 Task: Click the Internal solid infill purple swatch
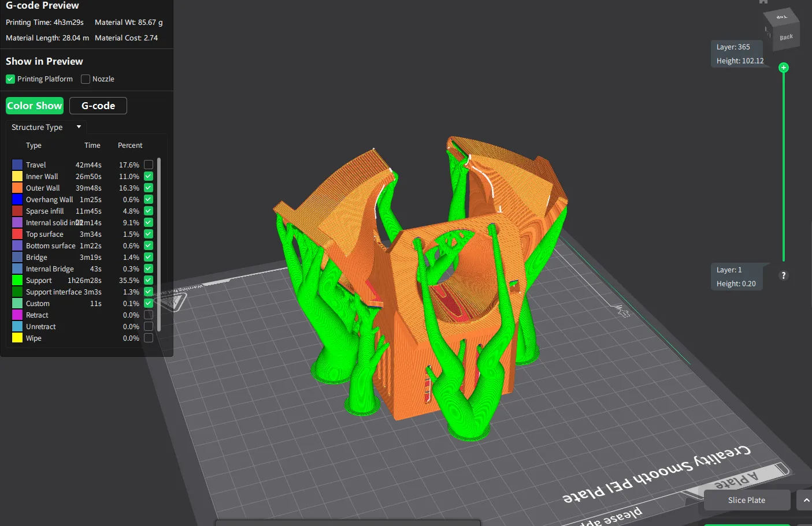click(17, 222)
